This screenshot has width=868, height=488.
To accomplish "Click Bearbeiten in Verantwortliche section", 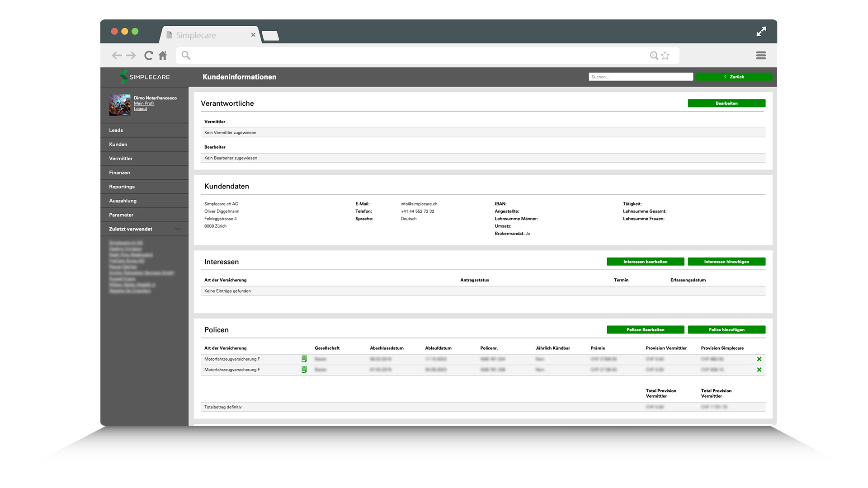I will [x=726, y=103].
